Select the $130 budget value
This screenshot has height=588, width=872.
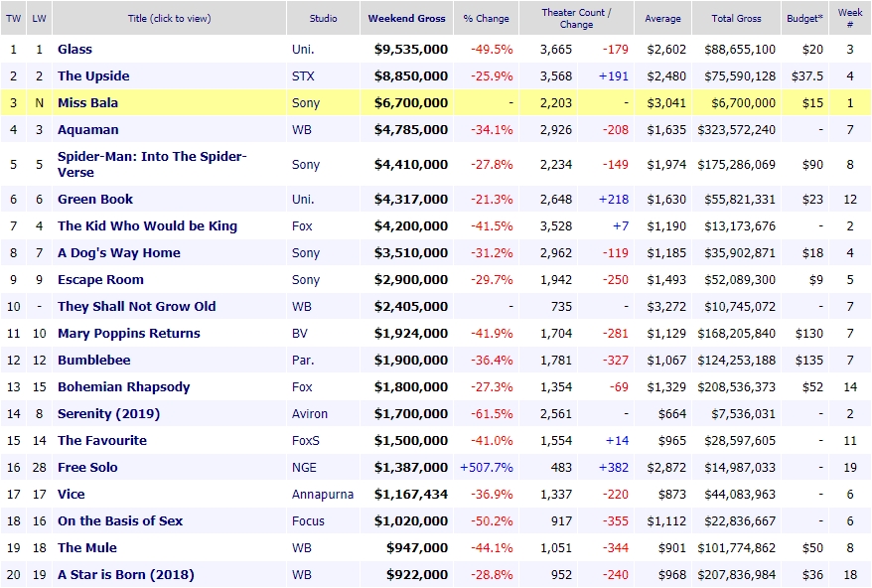(809, 333)
